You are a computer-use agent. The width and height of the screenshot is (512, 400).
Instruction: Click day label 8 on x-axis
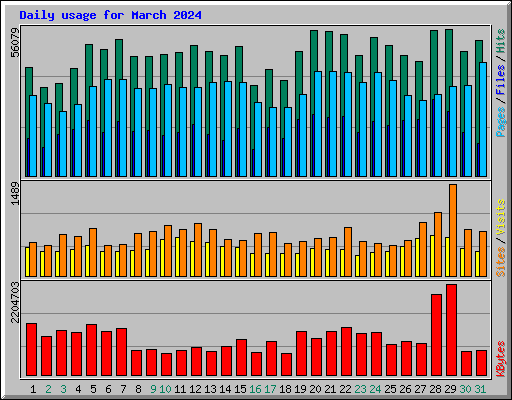click(x=138, y=389)
